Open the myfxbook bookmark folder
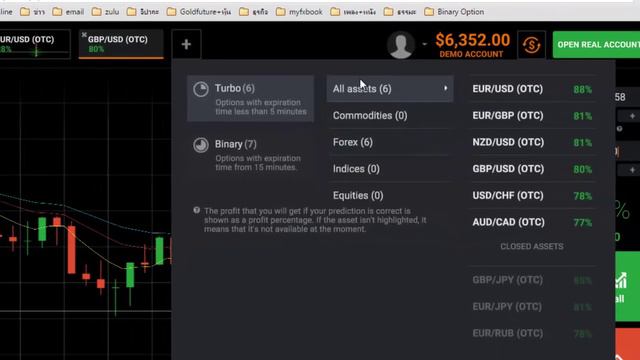Viewport: 640px width, 360px height. click(299, 12)
